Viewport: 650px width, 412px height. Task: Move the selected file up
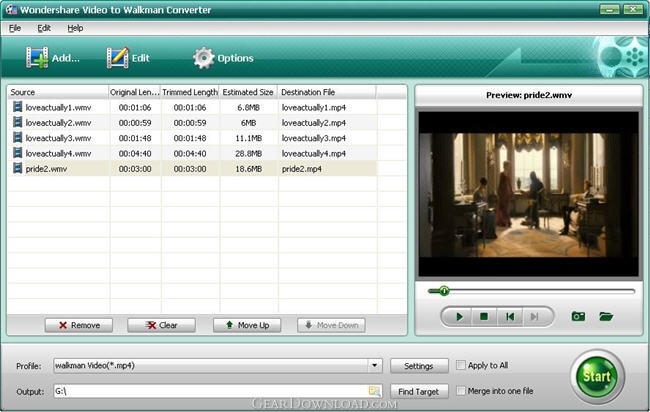247,325
